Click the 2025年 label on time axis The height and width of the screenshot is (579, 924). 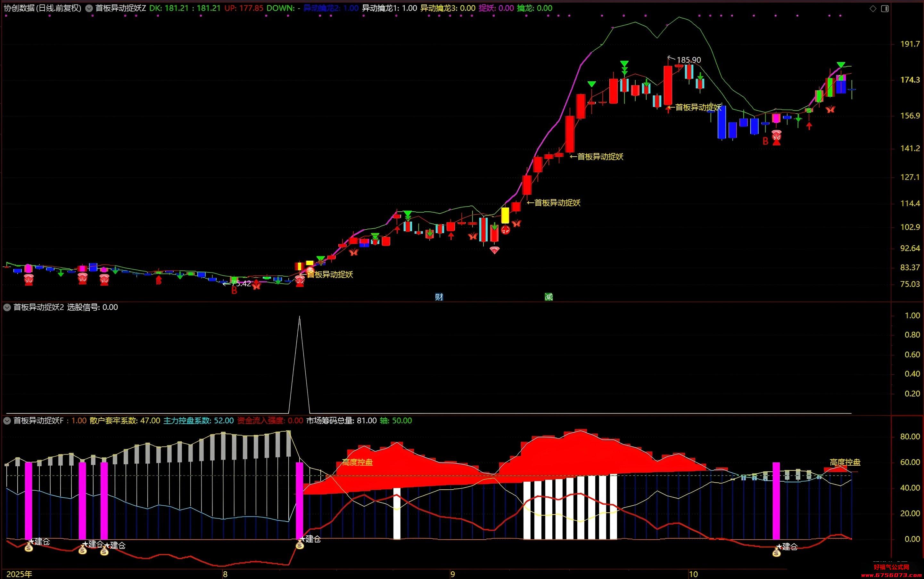coord(20,574)
